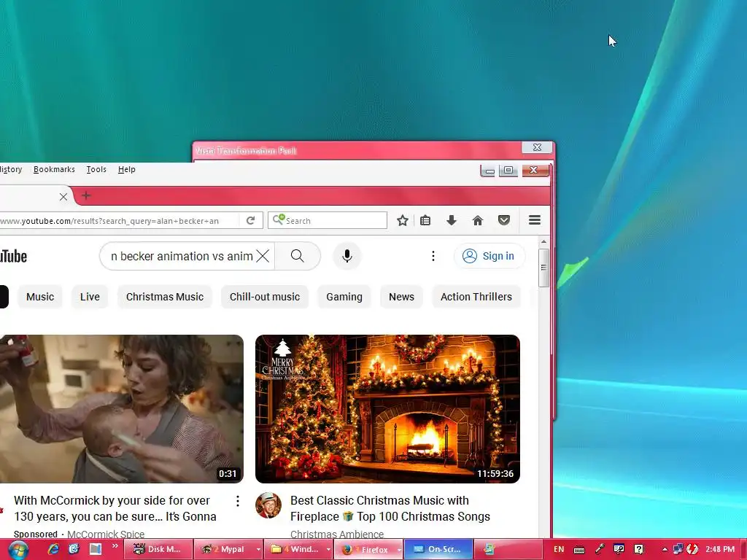Open the Tools menu
The height and width of the screenshot is (560, 747).
pos(96,169)
